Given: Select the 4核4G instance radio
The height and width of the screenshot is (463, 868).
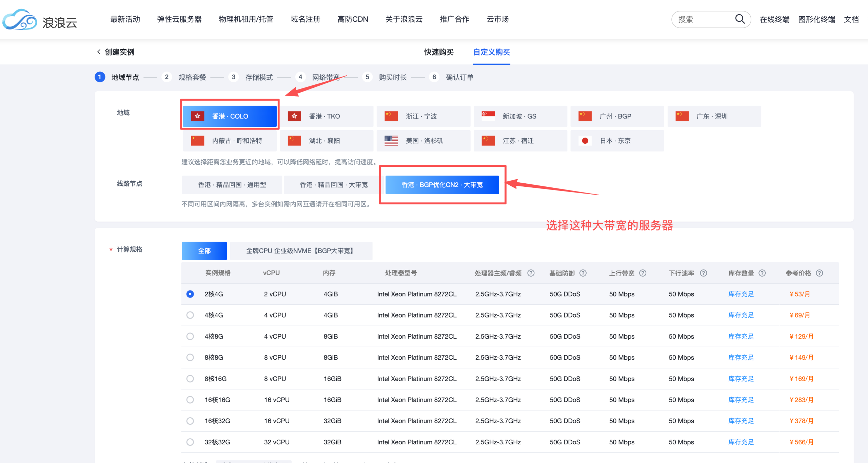Looking at the screenshot, I should pyautogui.click(x=190, y=315).
